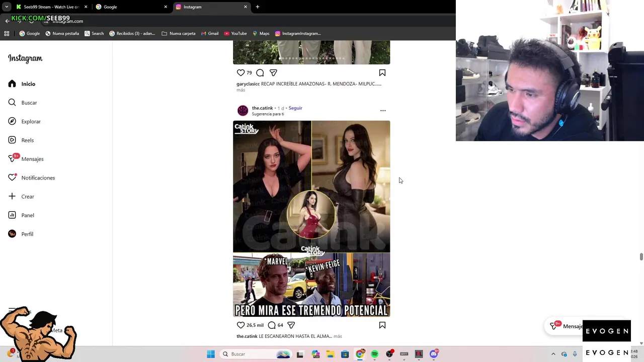
Task: Click the Chrome icon in the taskbar
Action: click(x=360, y=354)
